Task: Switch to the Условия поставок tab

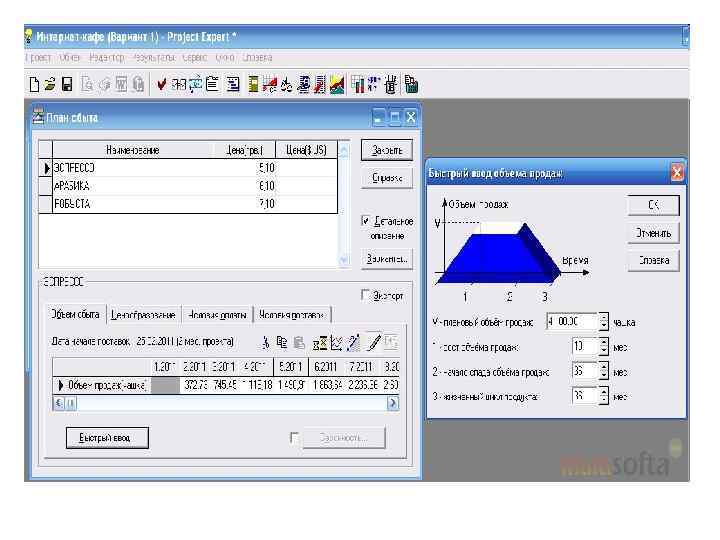Action: click(292, 315)
